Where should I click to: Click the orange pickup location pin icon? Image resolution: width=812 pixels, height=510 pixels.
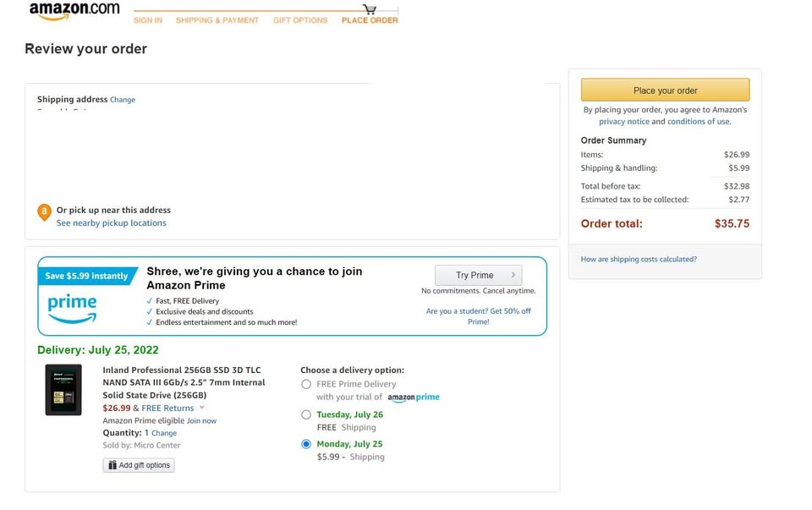point(44,212)
